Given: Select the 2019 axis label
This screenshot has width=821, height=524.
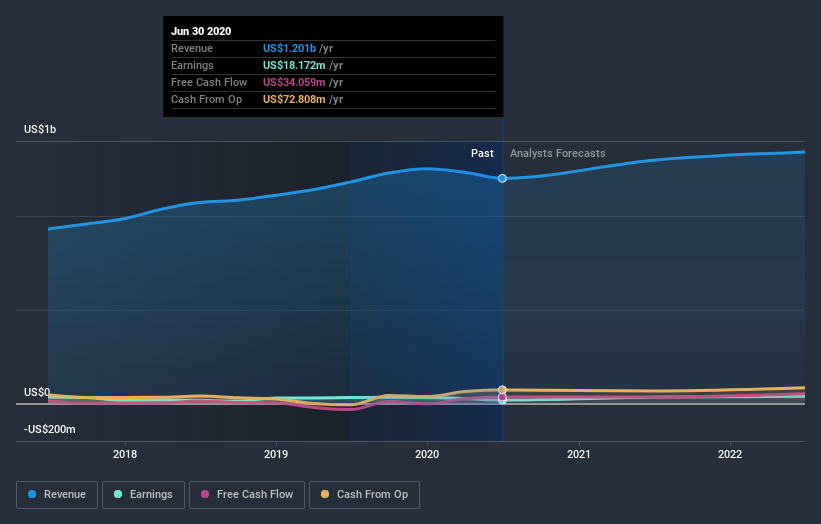Looking at the screenshot, I should click(x=276, y=454).
